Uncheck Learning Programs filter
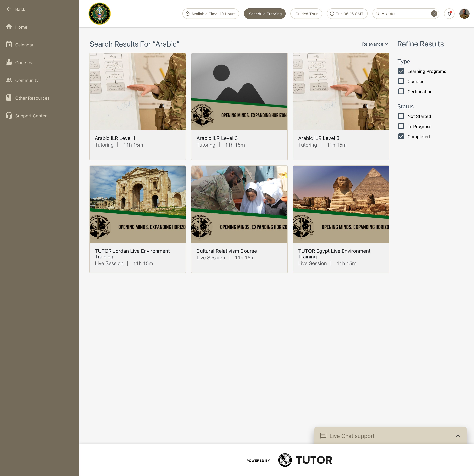The width and height of the screenshot is (474, 476). 401,71
